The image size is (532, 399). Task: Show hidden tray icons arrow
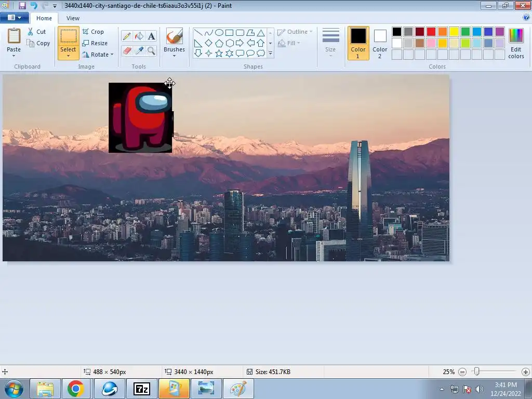(x=442, y=389)
